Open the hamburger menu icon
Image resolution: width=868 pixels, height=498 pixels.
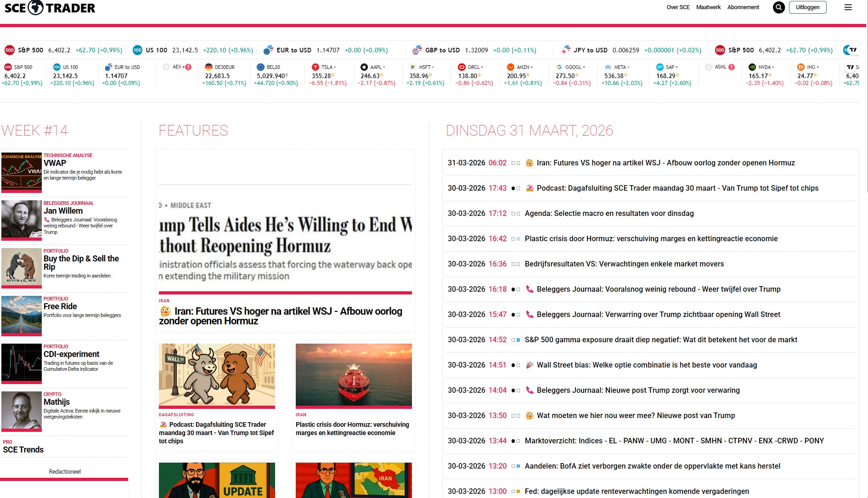point(848,7)
